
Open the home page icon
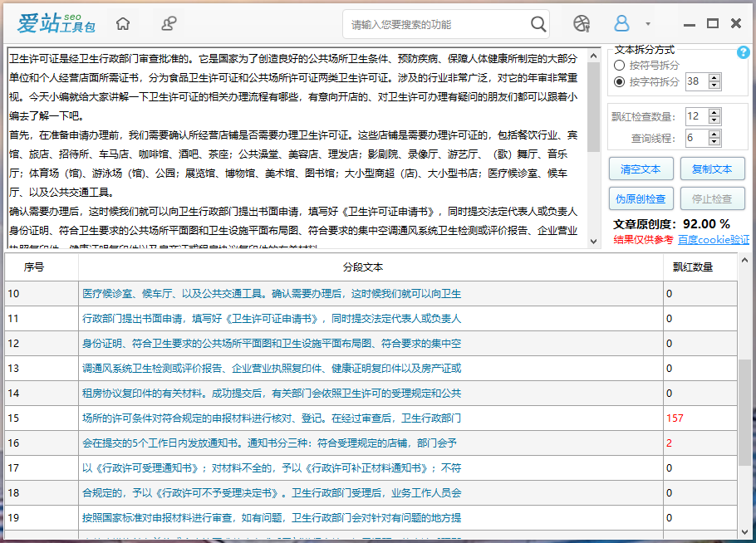[x=123, y=23]
